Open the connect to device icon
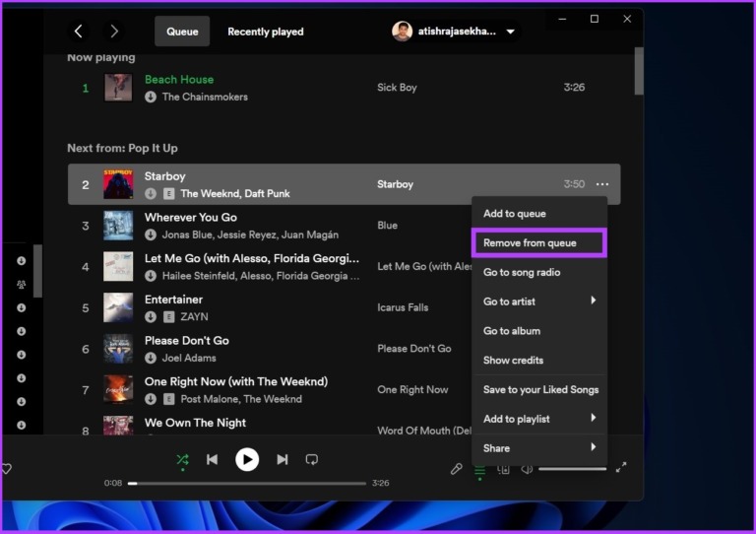 click(503, 470)
